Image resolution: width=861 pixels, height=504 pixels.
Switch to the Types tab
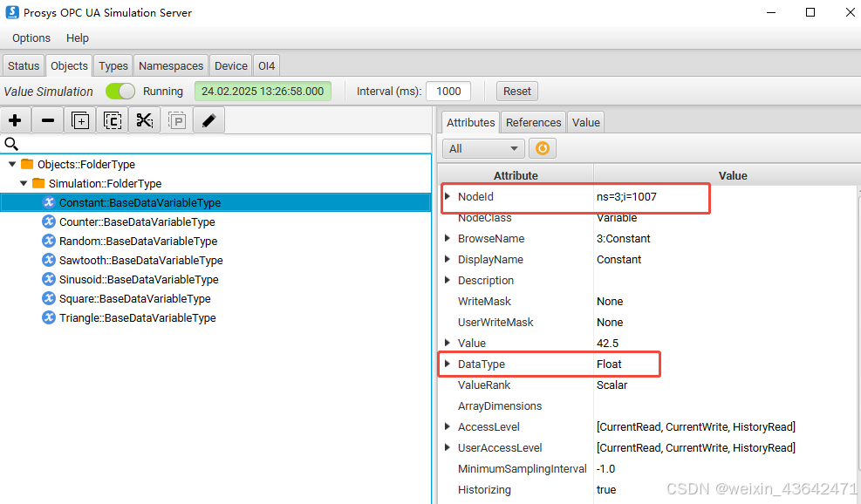tap(113, 66)
